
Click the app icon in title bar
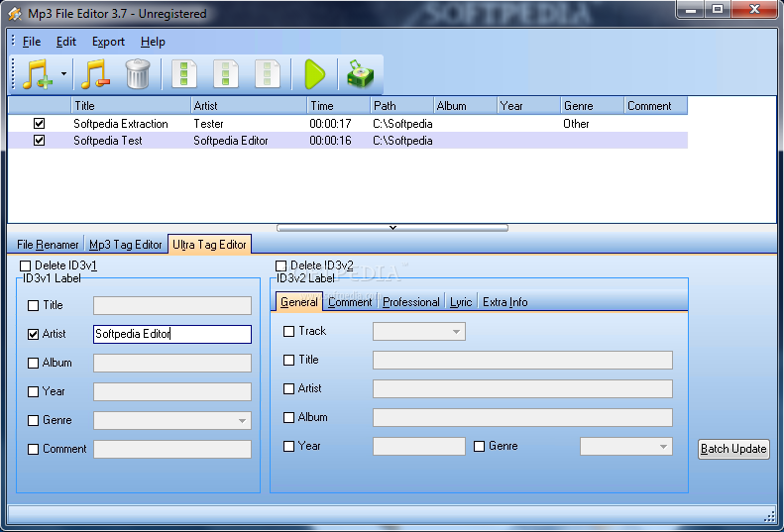15,14
